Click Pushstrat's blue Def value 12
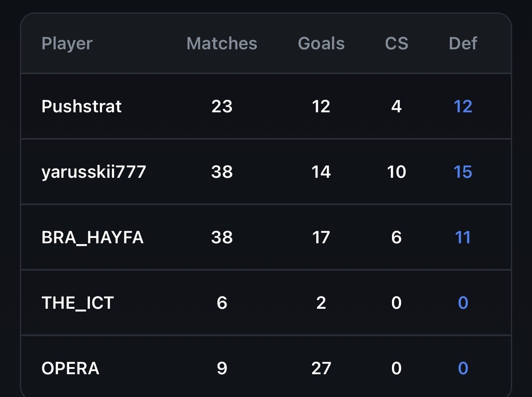 click(463, 107)
